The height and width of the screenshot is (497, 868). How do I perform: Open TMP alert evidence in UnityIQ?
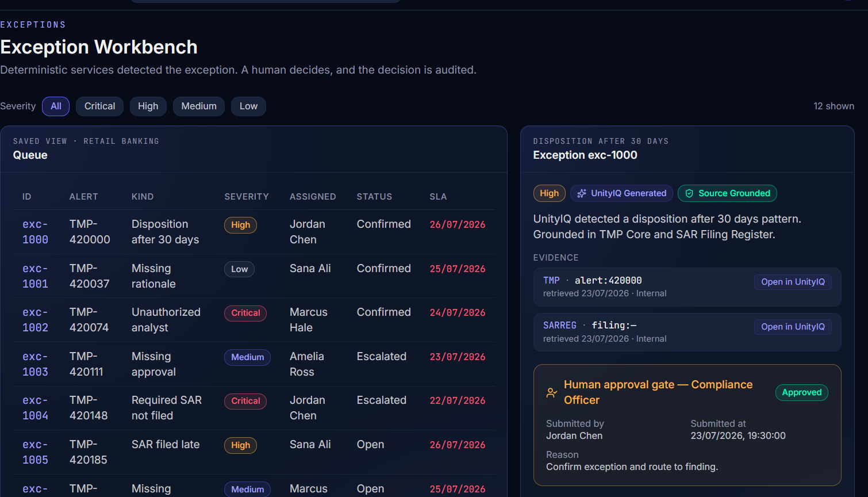tap(793, 282)
